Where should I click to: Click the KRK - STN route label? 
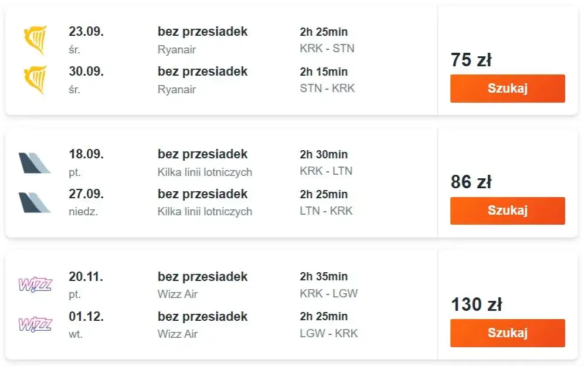click(326, 49)
